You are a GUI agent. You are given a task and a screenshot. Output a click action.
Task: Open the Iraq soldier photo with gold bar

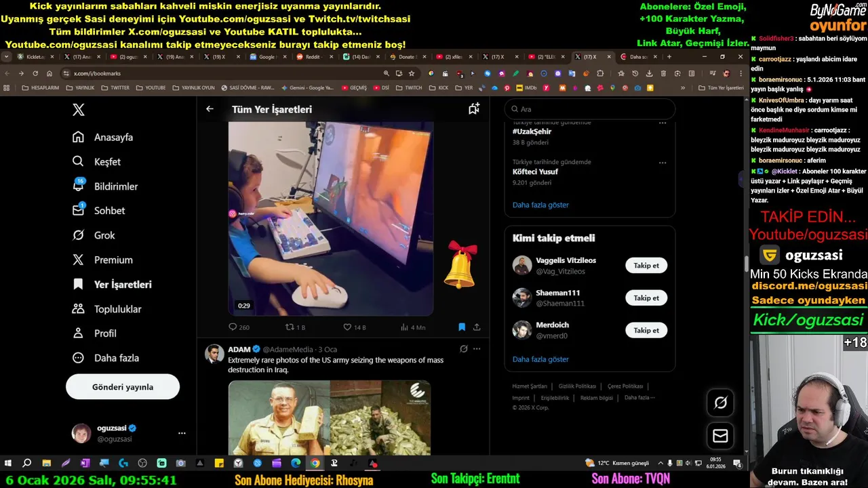click(279, 418)
